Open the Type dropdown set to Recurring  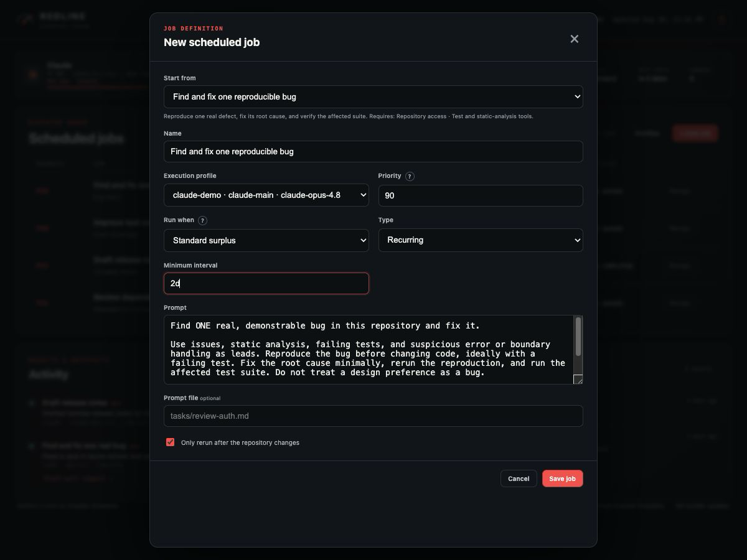tap(481, 240)
